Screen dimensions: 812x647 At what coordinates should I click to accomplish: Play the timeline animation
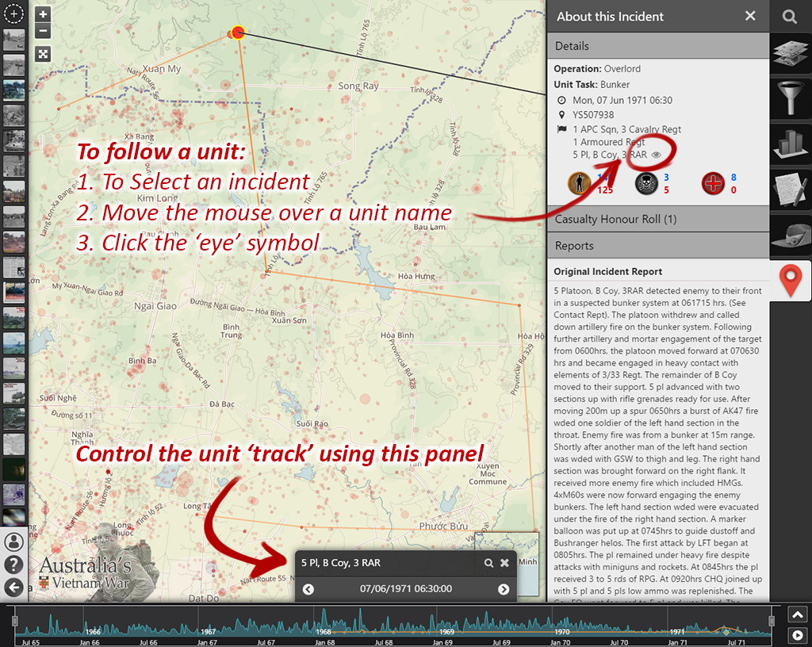click(x=798, y=635)
